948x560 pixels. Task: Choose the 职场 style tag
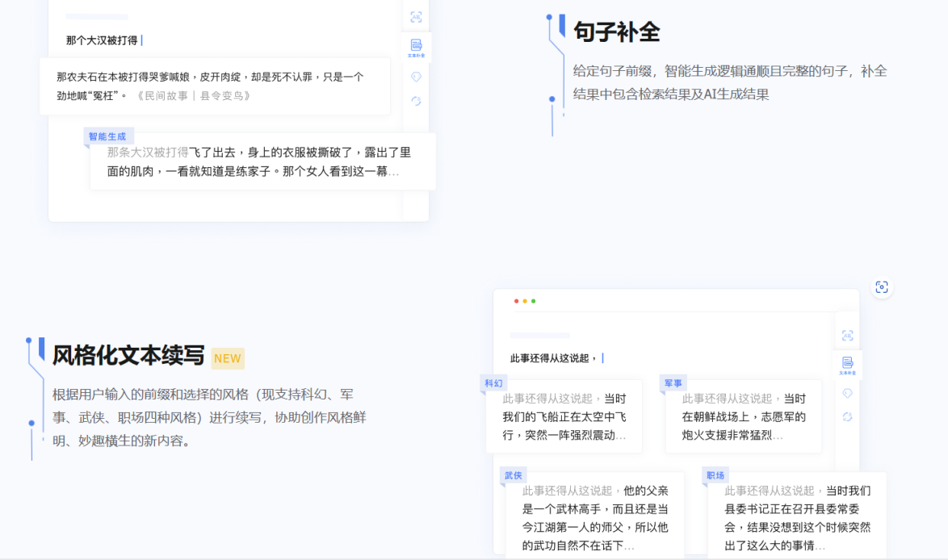pyautogui.click(x=715, y=475)
